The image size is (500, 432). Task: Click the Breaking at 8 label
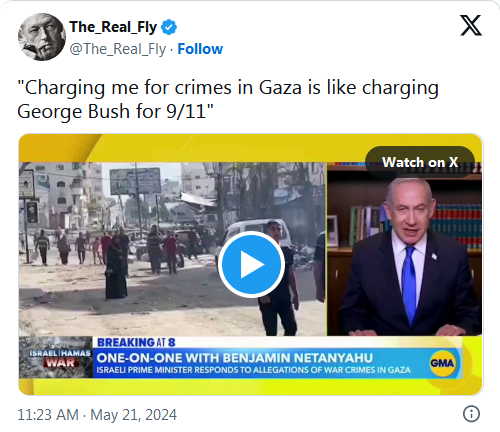pyautogui.click(x=136, y=342)
